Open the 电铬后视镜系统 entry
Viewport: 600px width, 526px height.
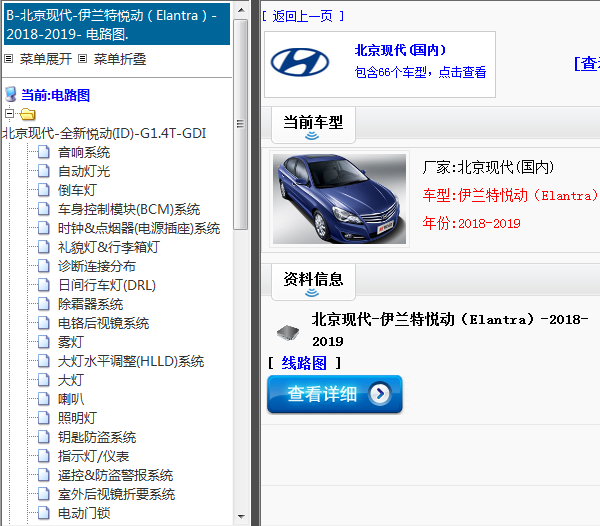click(103, 323)
